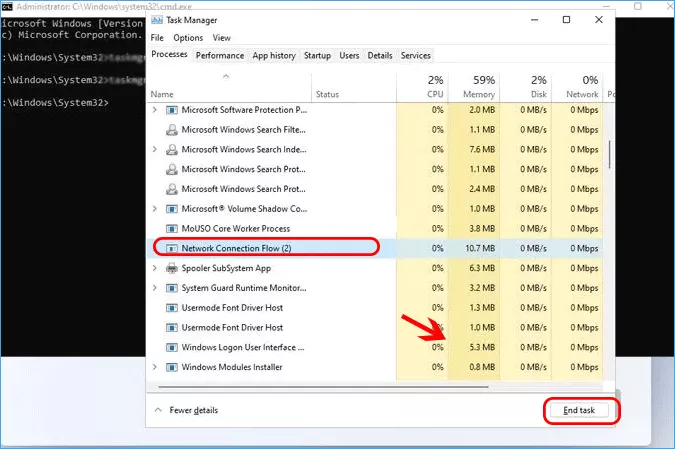The image size is (675, 449).
Task: Click the vertical scrollbar thumb in process list
Action: pyautogui.click(x=610, y=154)
